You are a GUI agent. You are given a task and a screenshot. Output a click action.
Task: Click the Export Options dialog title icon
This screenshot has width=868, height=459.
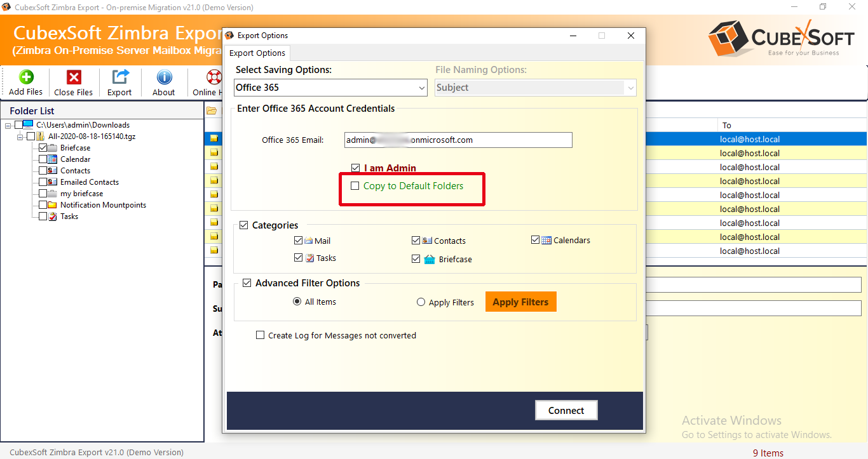tap(231, 36)
